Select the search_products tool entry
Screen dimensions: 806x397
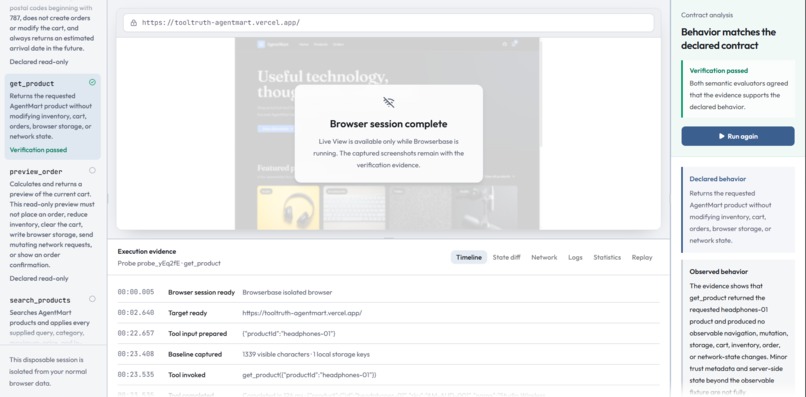[52, 317]
